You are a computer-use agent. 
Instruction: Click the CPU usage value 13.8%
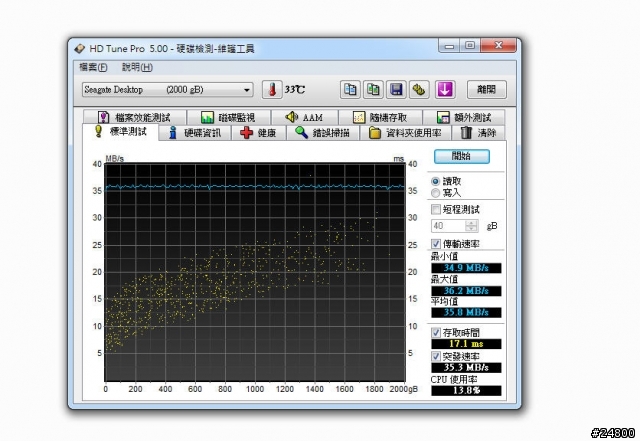[x=466, y=390]
